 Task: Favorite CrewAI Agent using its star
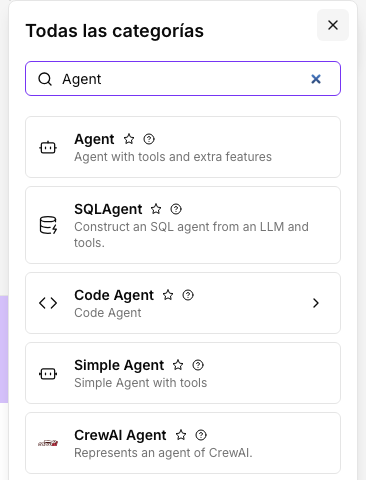181,435
